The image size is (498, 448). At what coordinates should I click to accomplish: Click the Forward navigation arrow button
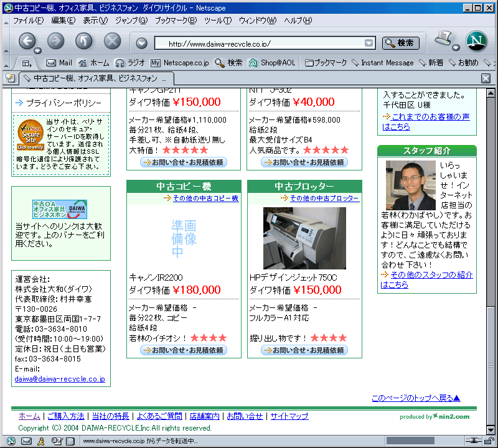click(56, 41)
